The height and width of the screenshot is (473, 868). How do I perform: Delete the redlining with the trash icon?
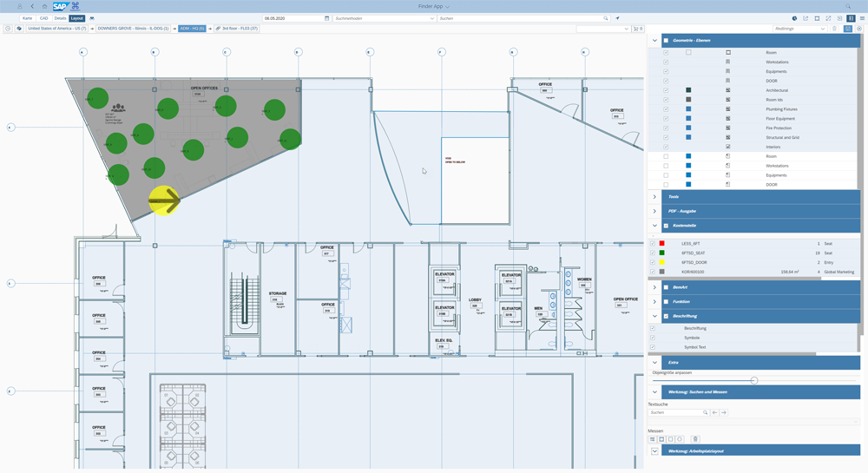835,29
